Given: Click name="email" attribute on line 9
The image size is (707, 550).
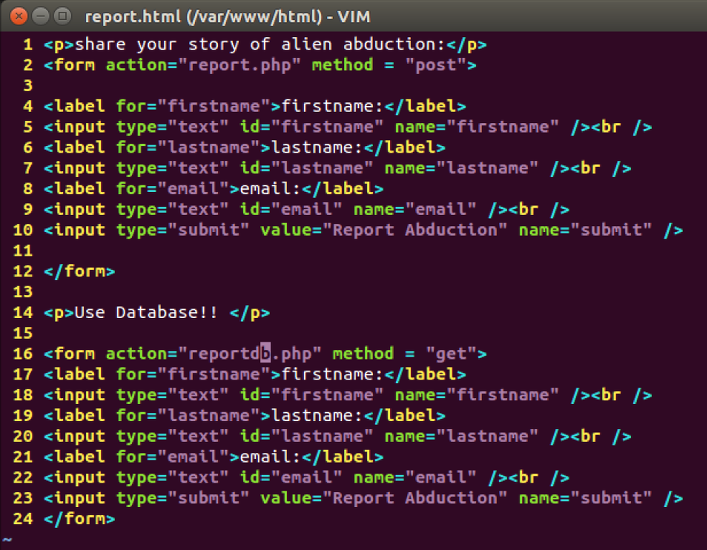Looking at the screenshot, I should 415,210.
